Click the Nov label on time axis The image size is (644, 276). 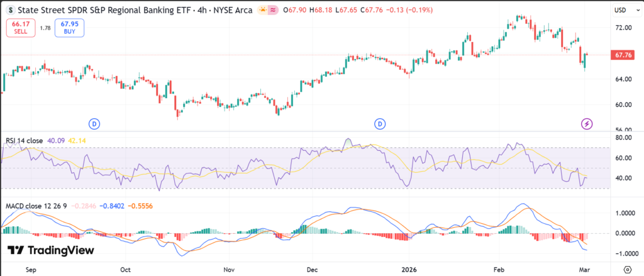coord(228,269)
